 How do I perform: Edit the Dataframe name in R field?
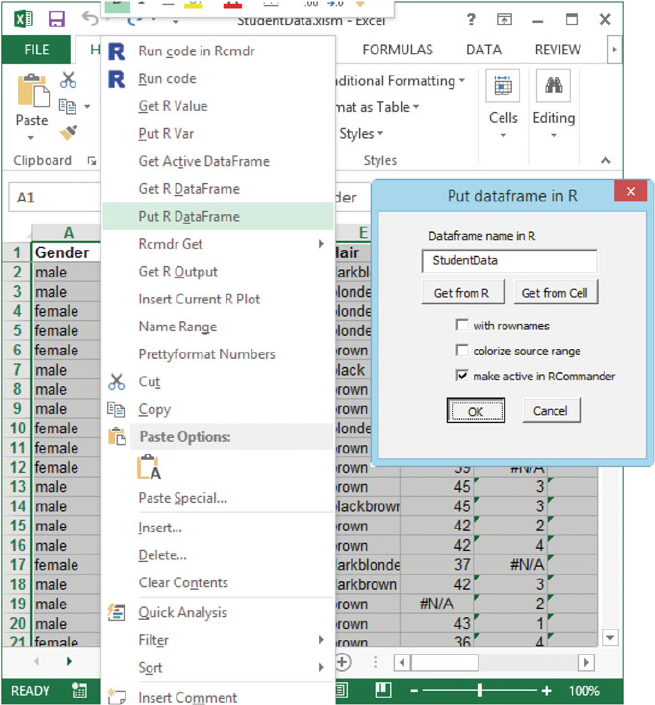509,261
